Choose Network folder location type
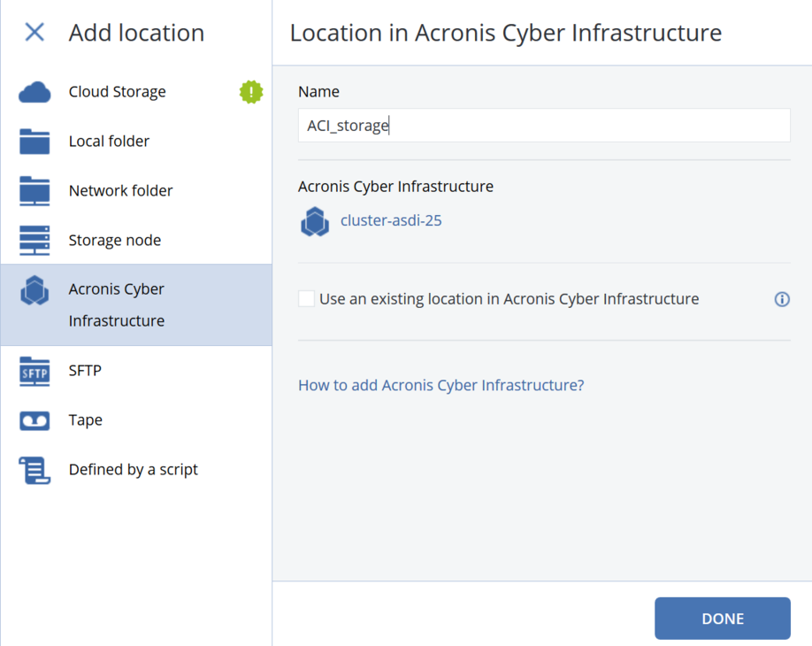This screenshot has width=812, height=646. 136,191
